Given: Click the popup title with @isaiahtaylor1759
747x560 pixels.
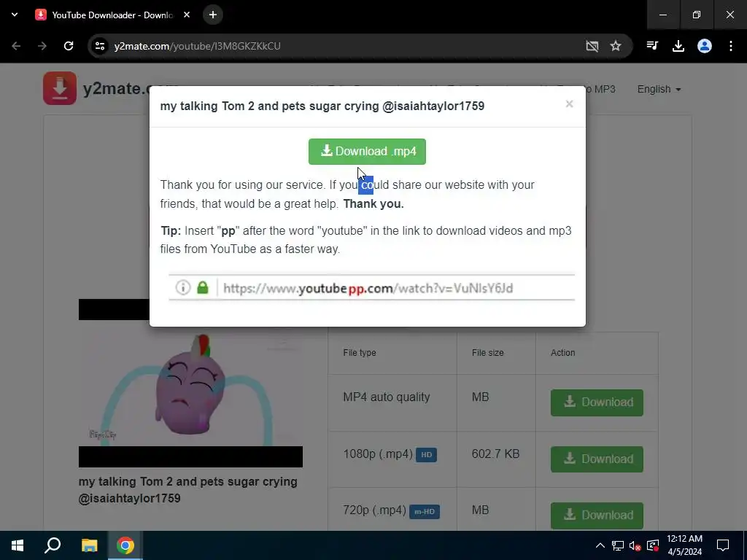Looking at the screenshot, I should (x=322, y=106).
